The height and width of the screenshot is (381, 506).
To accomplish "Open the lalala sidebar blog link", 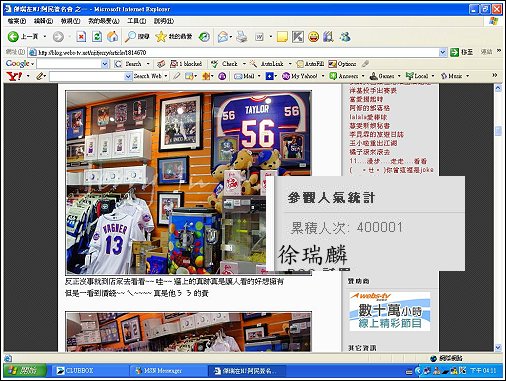I will point(368,117).
